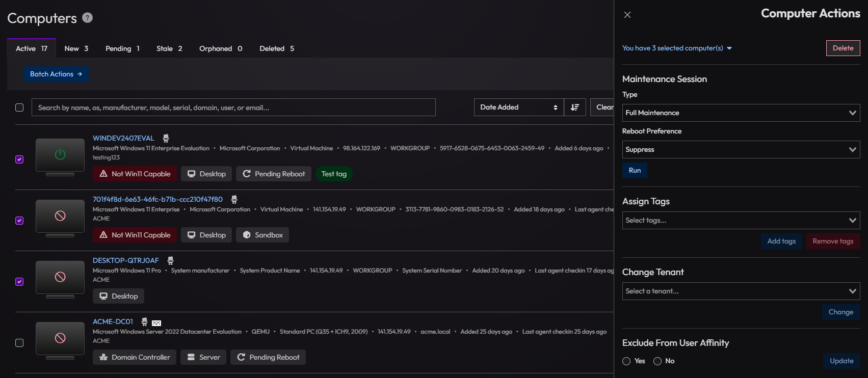Click the Batch Actions button
Viewport: 868px width, 378px height.
[56, 74]
